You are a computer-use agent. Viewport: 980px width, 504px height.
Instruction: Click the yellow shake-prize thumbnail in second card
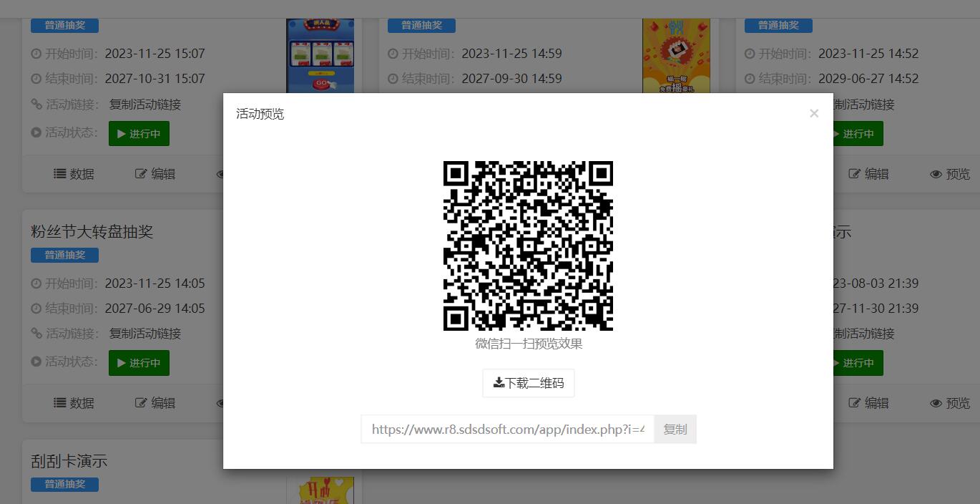(x=676, y=56)
